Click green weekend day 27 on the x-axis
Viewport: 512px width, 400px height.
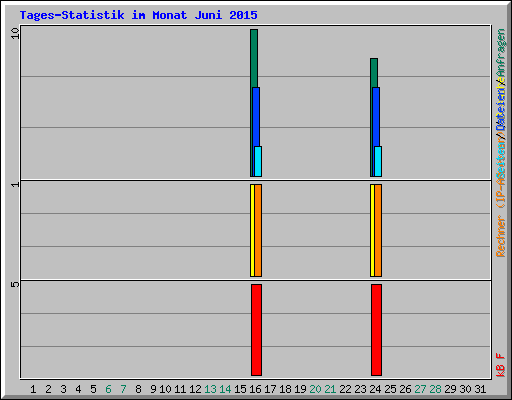coord(420,389)
